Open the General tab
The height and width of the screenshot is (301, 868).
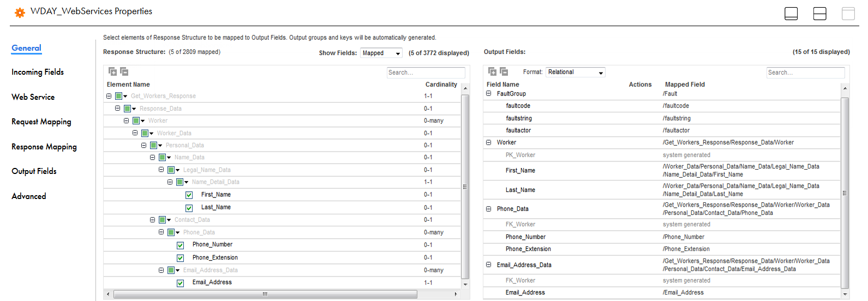coord(26,48)
